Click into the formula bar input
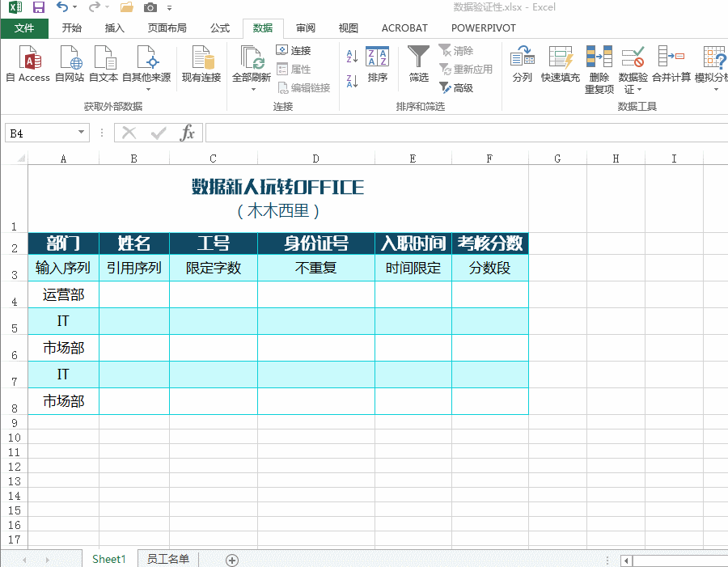This screenshot has height=567, width=728. pos(466,133)
